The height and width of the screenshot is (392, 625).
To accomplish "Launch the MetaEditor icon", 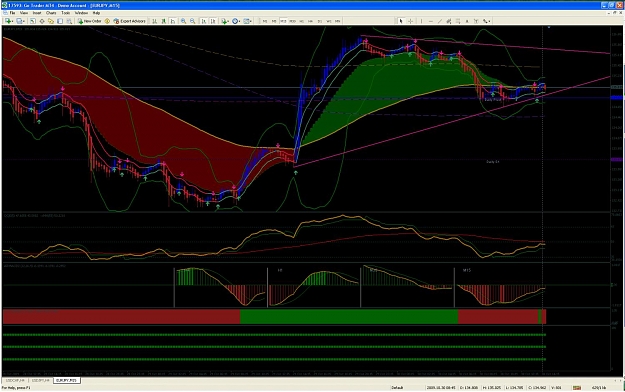I will pos(107,21).
